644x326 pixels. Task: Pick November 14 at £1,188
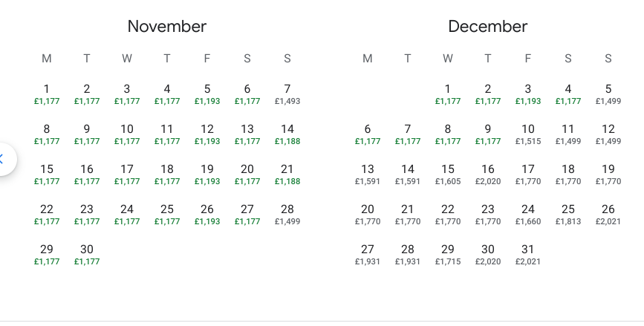click(x=287, y=134)
